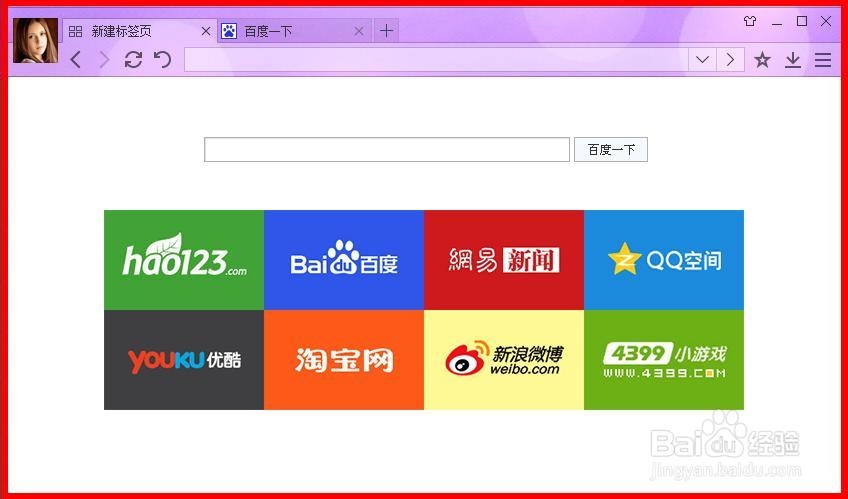Open the hamburger main menu

823,59
